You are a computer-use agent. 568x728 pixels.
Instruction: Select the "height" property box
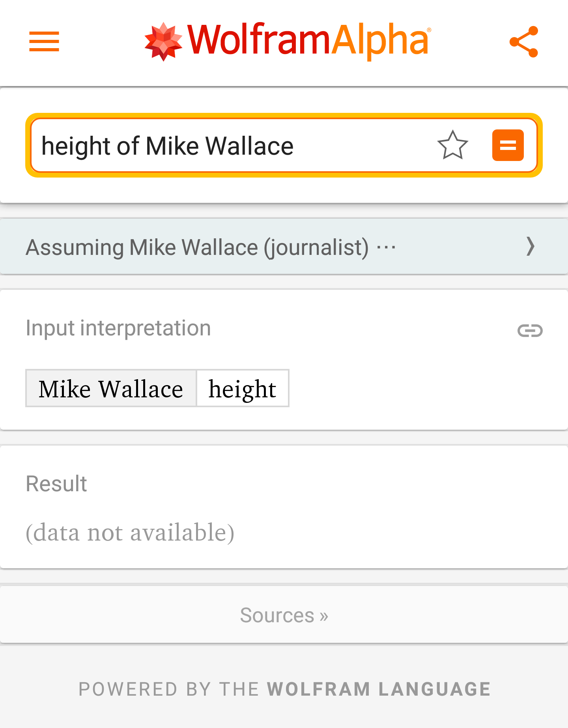tap(242, 388)
